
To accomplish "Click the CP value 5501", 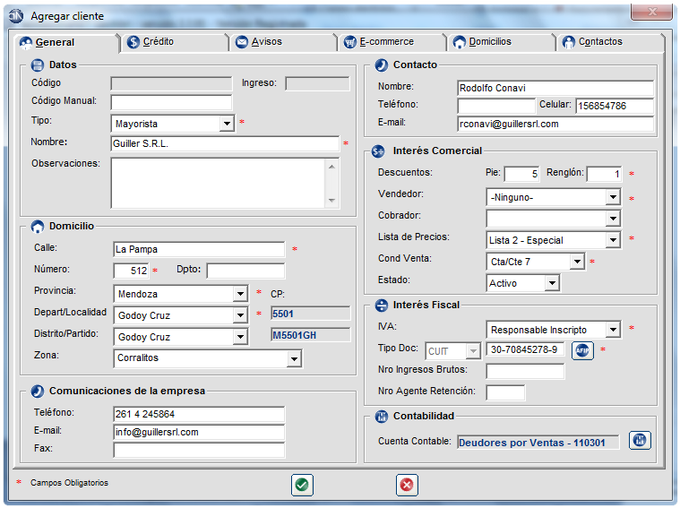I will [311, 314].
